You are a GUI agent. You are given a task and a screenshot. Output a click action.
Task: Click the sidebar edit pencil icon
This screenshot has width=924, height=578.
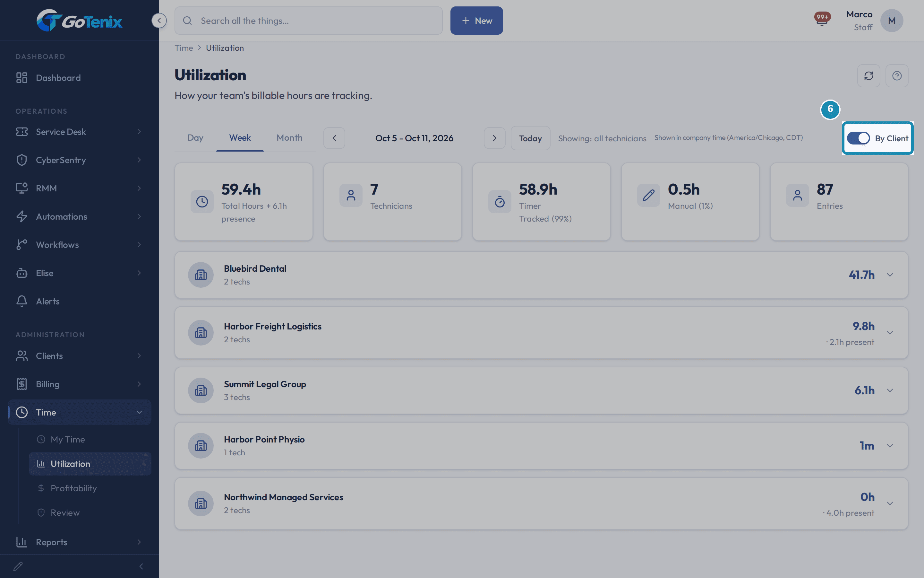click(x=18, y=566)
